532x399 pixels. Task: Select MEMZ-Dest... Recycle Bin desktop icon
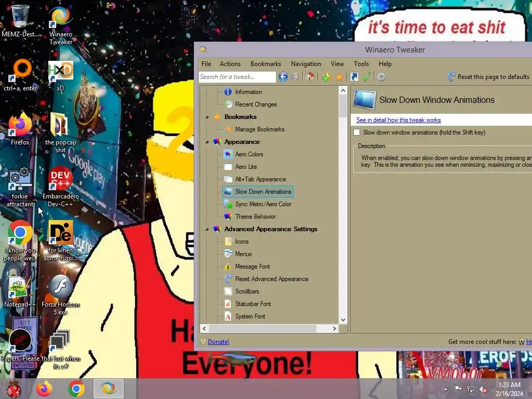click(x=20, y=21)
